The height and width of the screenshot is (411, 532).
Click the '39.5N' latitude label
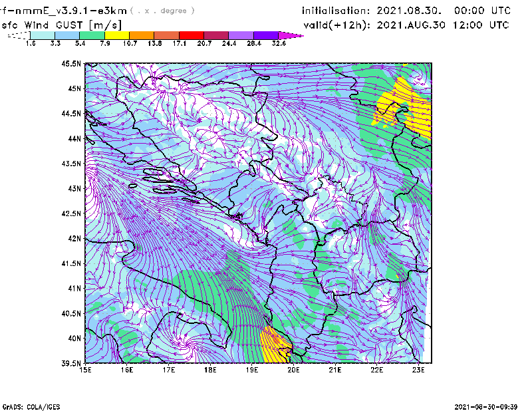[x=71, y=364]
